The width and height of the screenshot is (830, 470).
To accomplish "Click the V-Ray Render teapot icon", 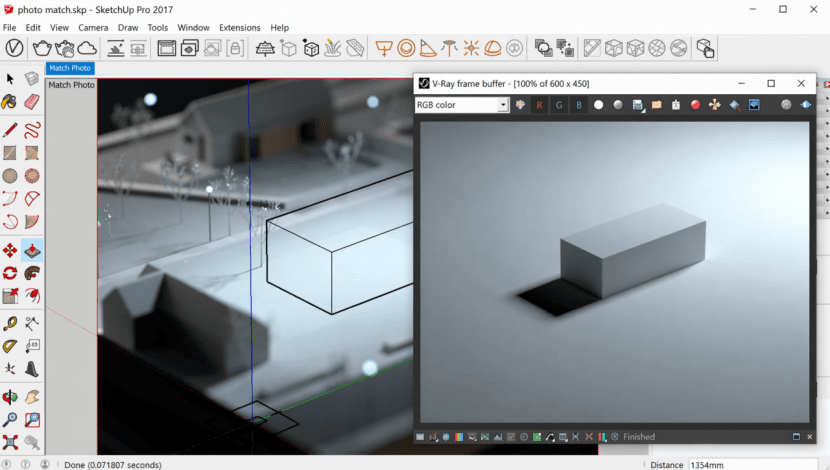I will tap(42, 48).
